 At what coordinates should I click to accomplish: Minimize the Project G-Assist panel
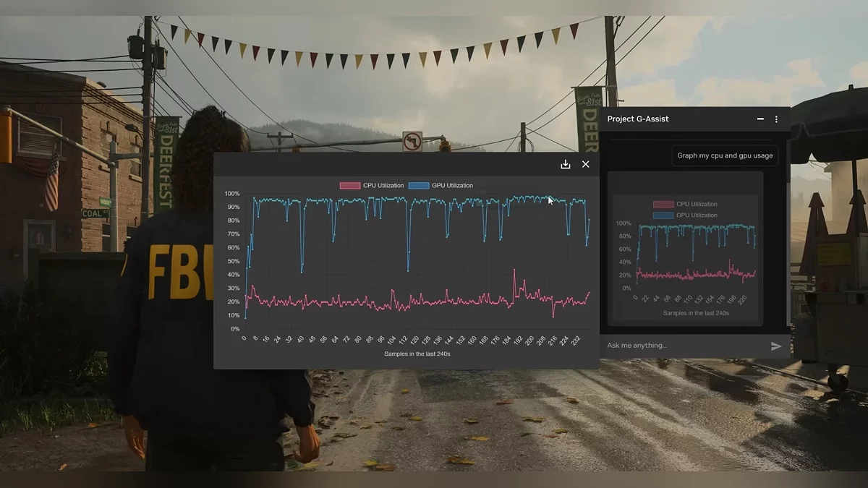[760, 119]
